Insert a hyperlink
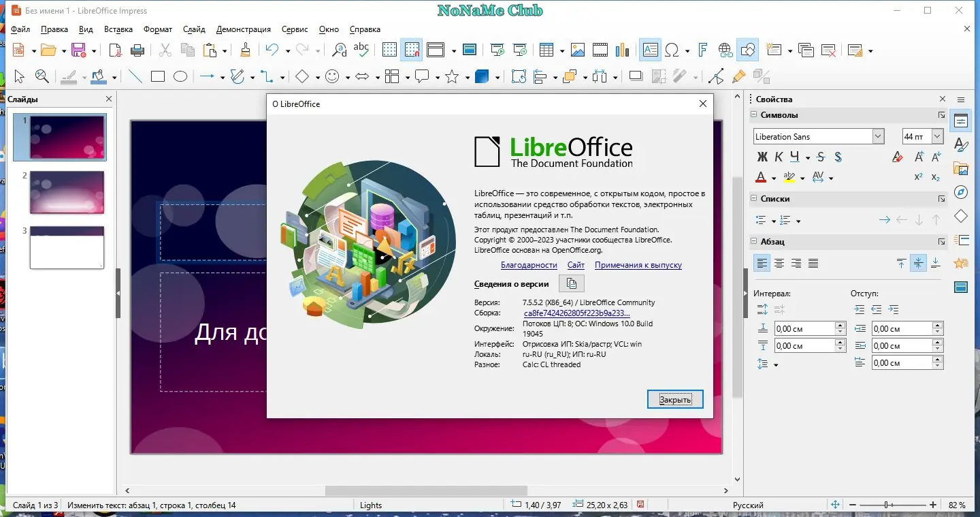Image resolution: width=980 pixels, height=517 pixels. (x=725, y=50)
